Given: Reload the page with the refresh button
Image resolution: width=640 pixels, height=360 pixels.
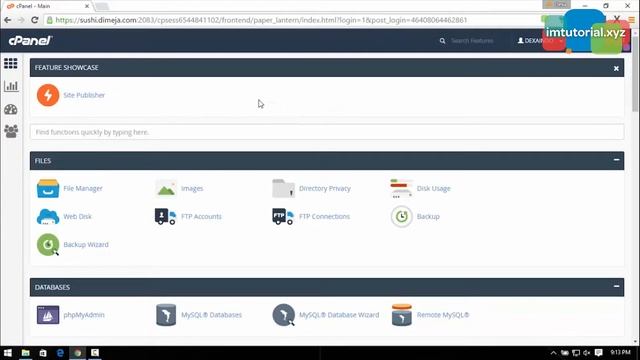Looking at the screenshot, I should tap(35, 20).
